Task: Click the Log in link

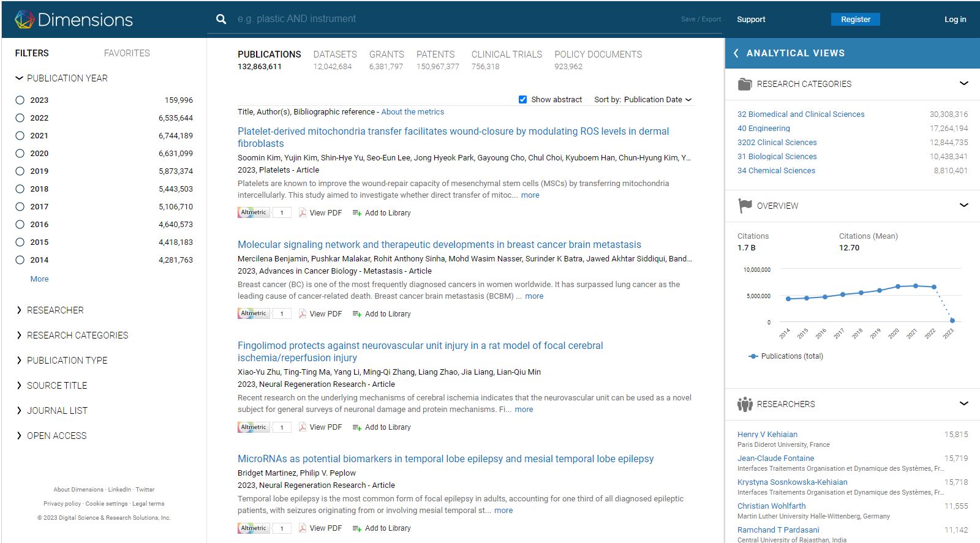Action: point(955,20)
